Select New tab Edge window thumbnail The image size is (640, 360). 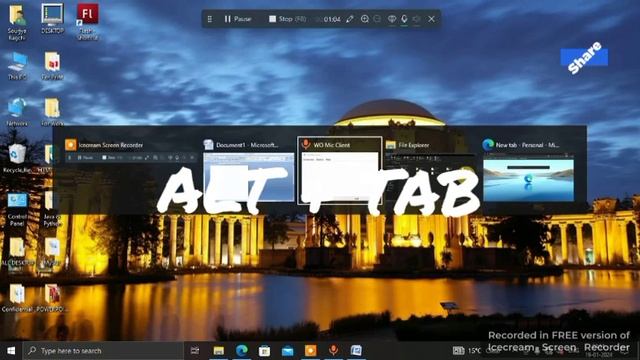click(529, 171)
